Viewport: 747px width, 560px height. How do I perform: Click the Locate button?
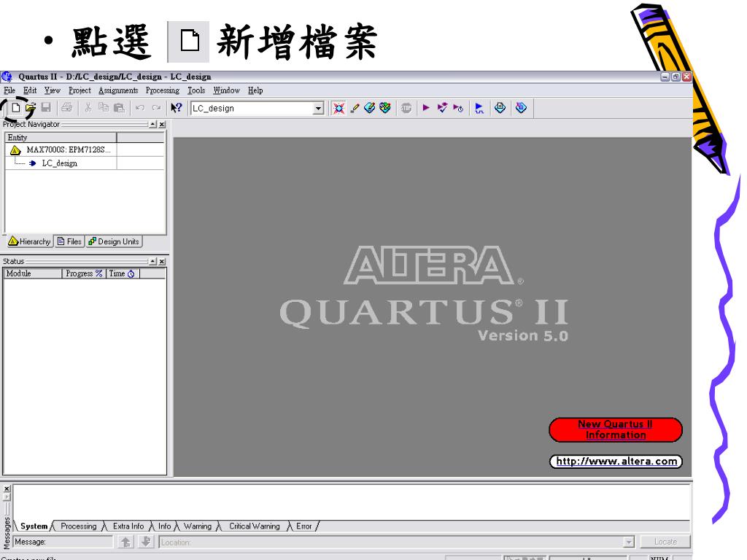pos(665,542)
